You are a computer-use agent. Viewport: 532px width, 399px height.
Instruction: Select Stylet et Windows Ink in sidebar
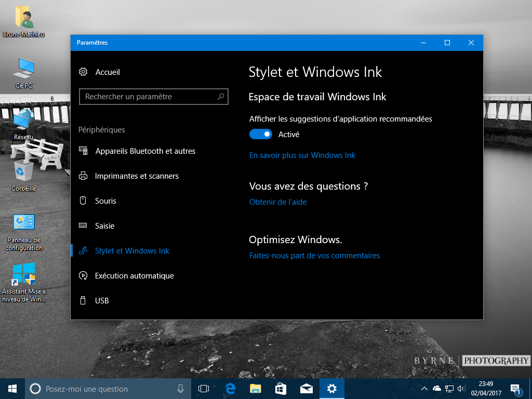pyautogui.click(x=132, y=251)
